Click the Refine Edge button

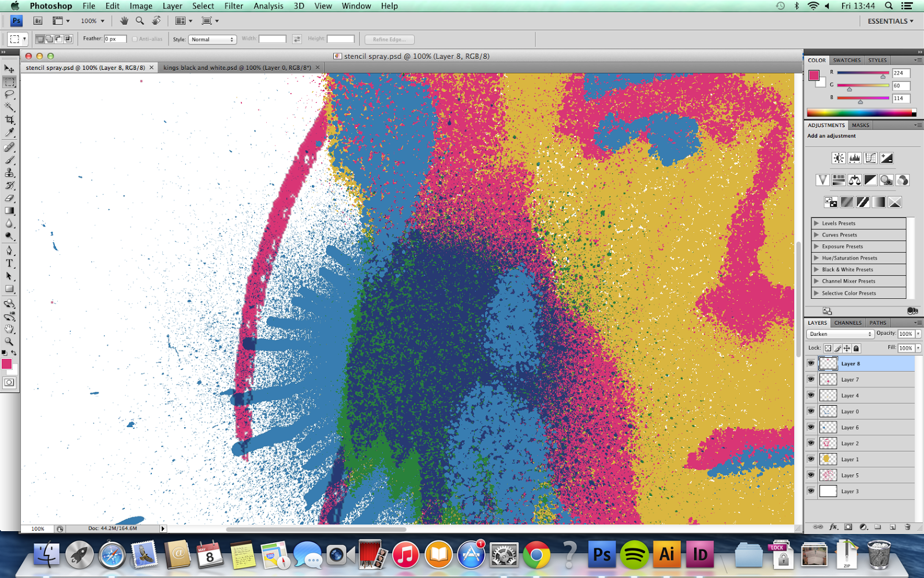point(389,39)
